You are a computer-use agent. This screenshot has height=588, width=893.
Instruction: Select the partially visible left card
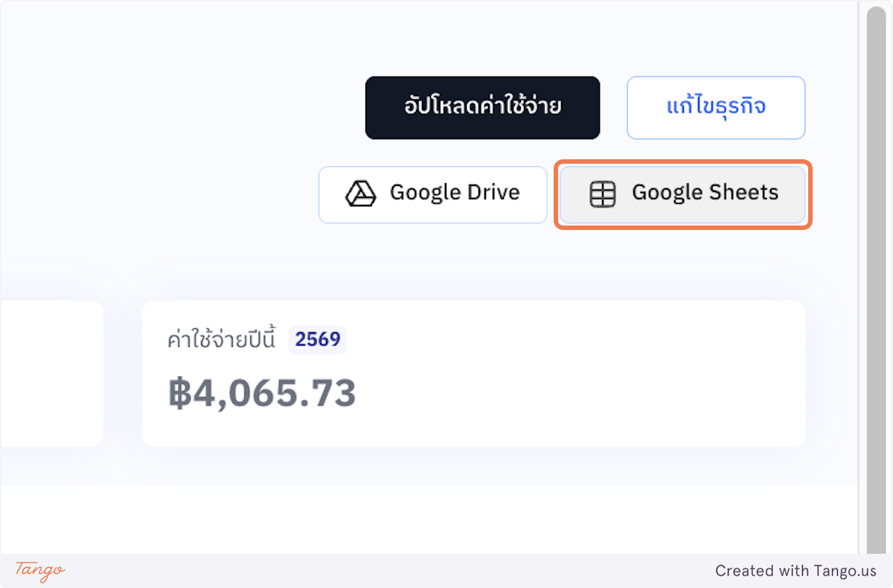52,374
